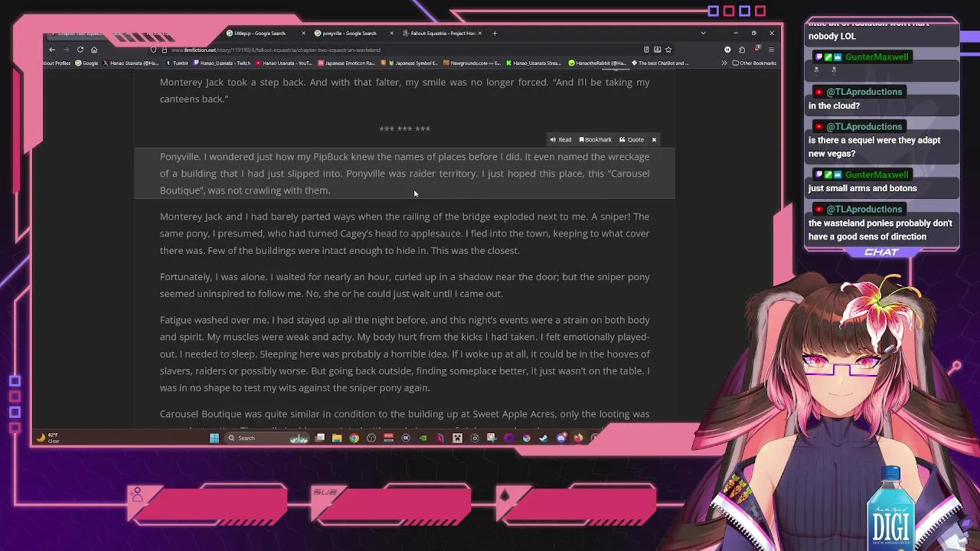Click the paragraph starting 'Fatigue washed over me'
The image size is (980, 551).
click(404, 354)
